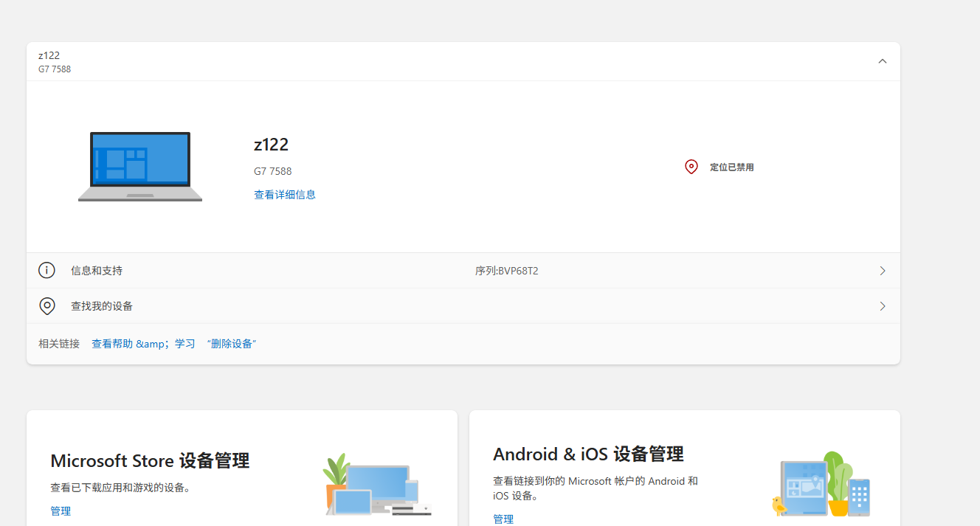Open 管理 link under Microsoft Store 设备管理

[x=61, y=511]
